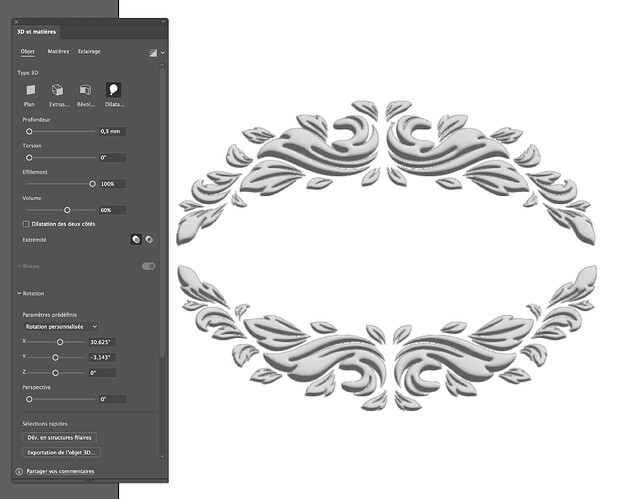The height and width of the screenshot is (499, 622).
Task: Toggle the Biseau switch
Action: click(x=149, y=266)
